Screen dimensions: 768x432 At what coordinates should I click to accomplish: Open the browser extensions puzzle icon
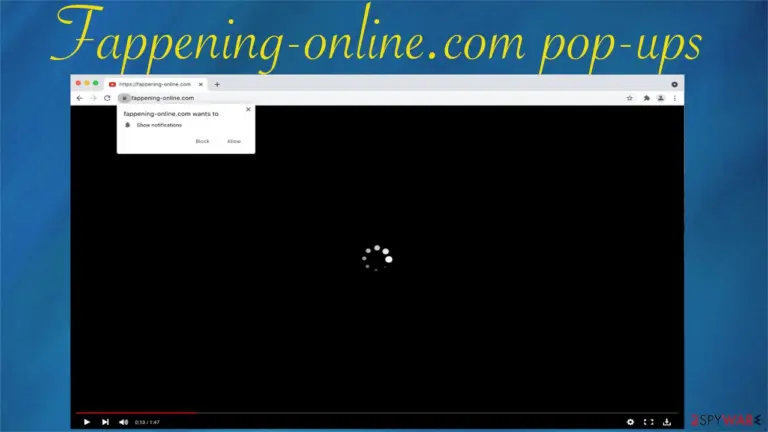click(x=647, y=98)
